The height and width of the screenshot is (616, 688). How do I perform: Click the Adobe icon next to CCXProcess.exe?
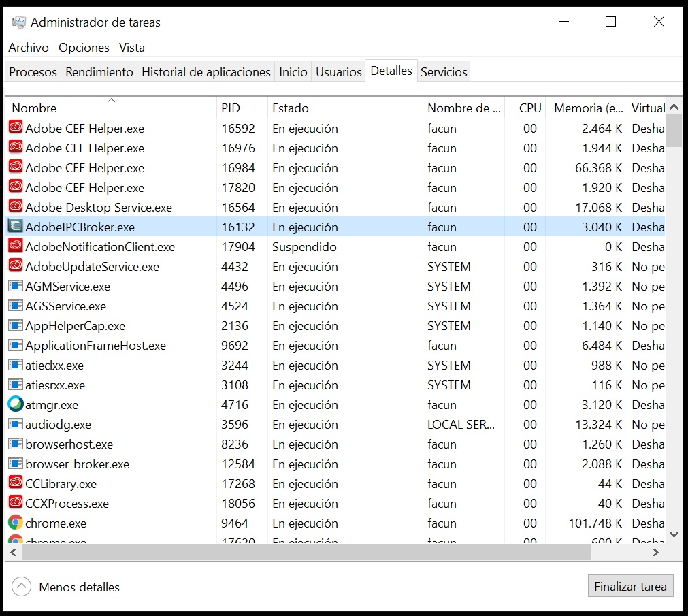pyautogui.click(x=15, y=504)
